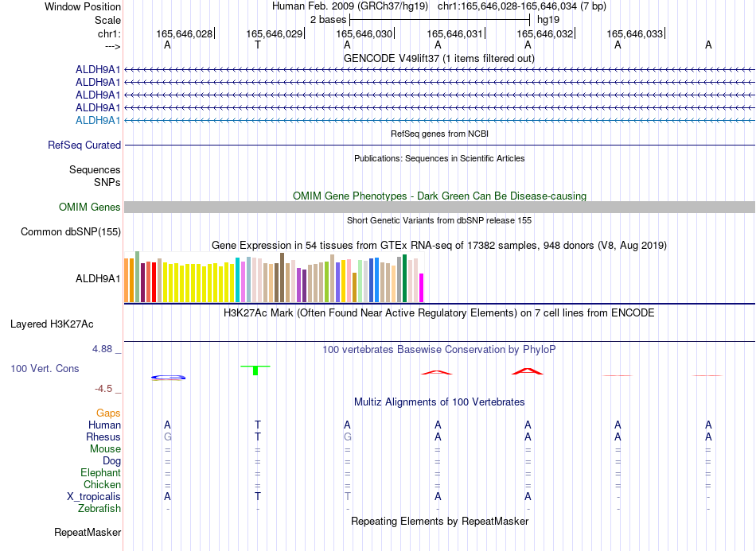This screenshot has height=551, width=756.
Task: Select the X_tropicalis alignment row label
Action: click(94, 497)
